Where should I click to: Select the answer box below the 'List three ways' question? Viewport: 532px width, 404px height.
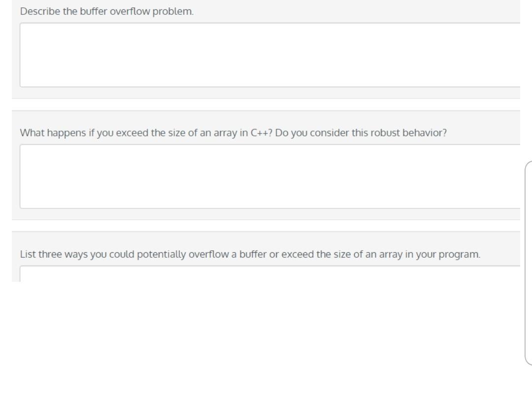coord(270,274)
